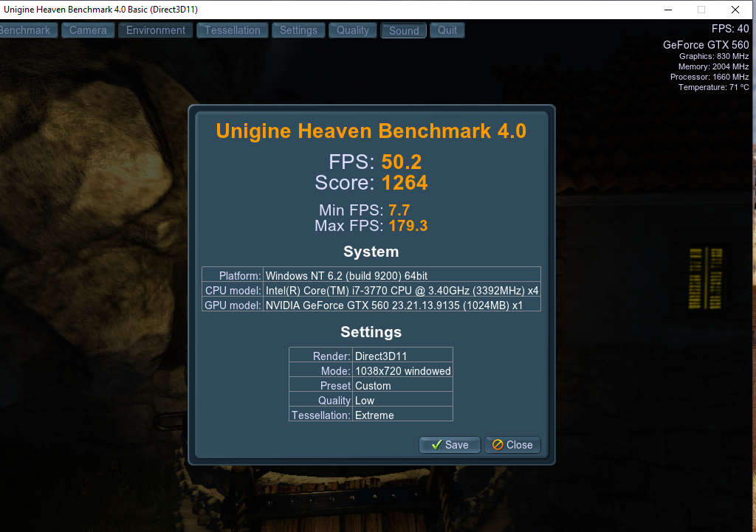Screen dimensions: 756x532
Task: Open the Tessellation options
Action: click(x=232, y=30)
